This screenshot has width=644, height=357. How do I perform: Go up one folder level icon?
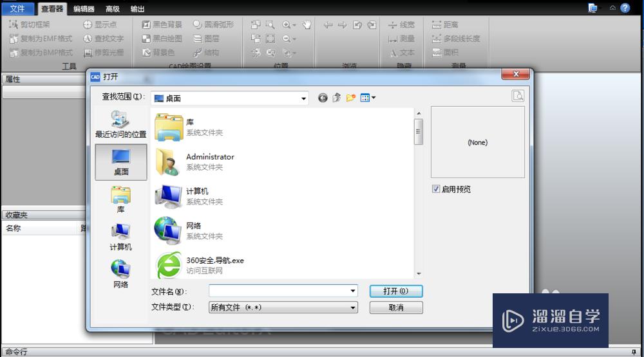coord(337,98)
